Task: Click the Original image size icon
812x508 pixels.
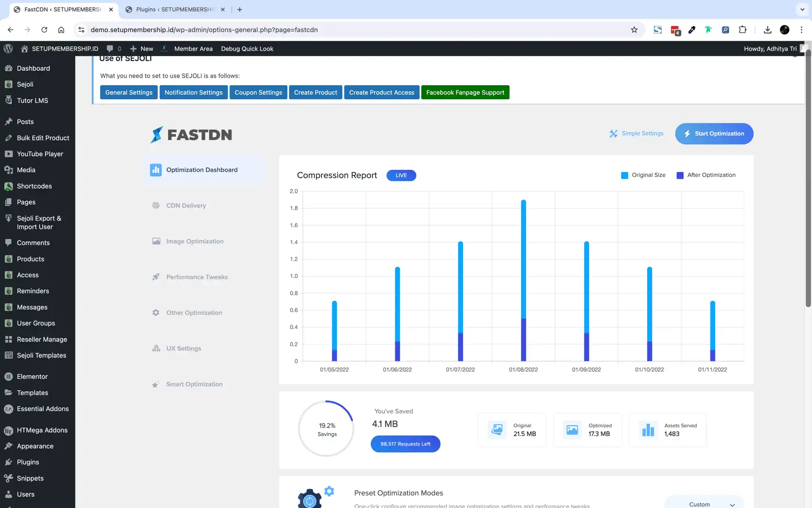Action: pos(497,429)
